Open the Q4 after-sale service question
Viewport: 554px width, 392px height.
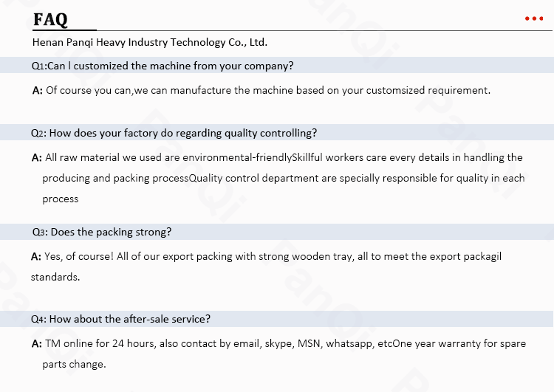coord(121,319)
